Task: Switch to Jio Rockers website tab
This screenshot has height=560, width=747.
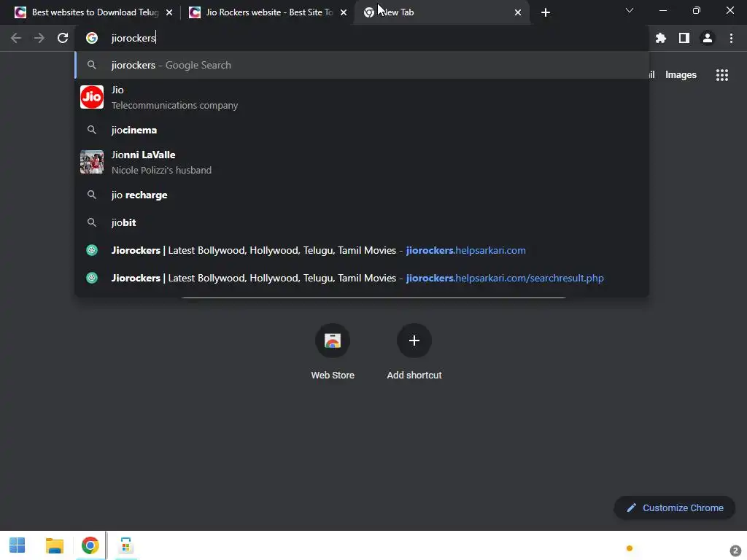Action: coord(267,12)
